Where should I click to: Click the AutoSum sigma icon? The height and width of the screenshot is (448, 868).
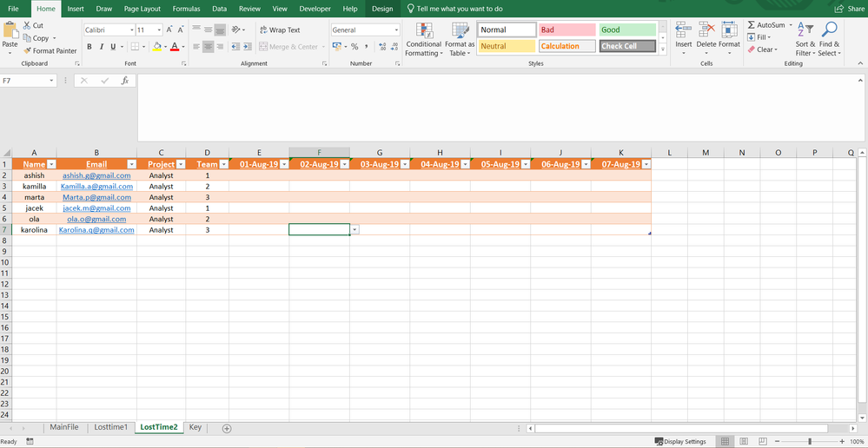pyautogui.click(x=752, y=25)
